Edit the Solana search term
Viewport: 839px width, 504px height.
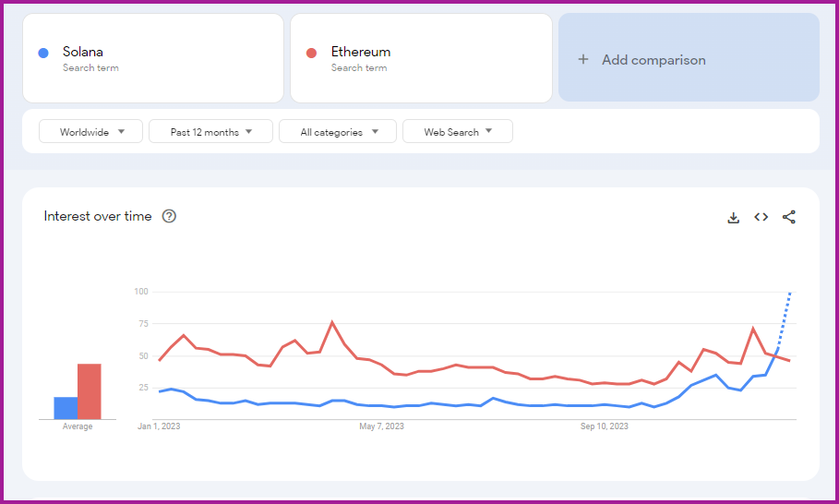coord(83,52)
